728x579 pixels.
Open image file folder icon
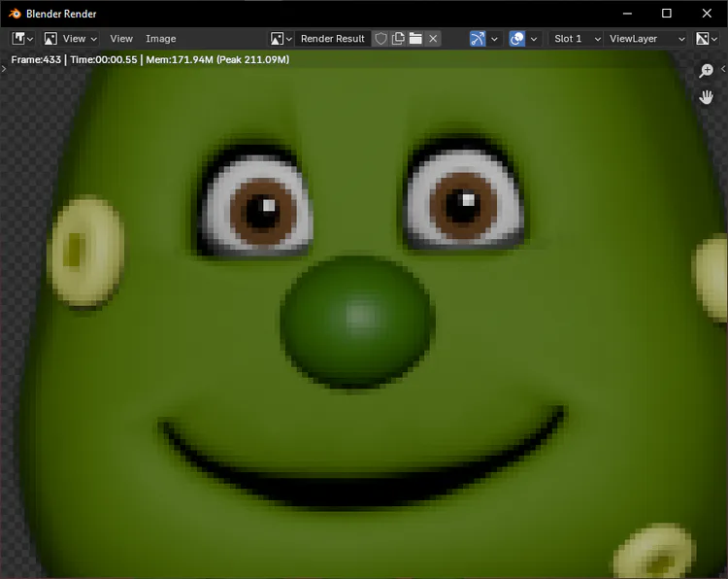pos(415,39)
